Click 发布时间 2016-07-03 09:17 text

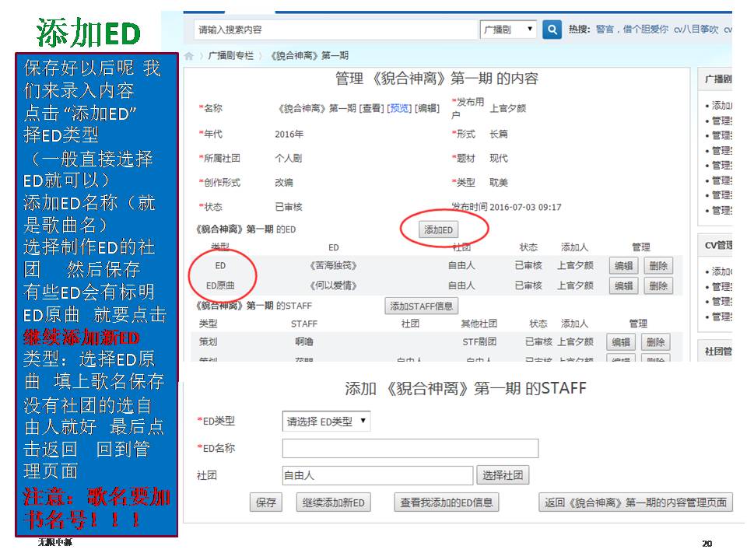[507, 207]
